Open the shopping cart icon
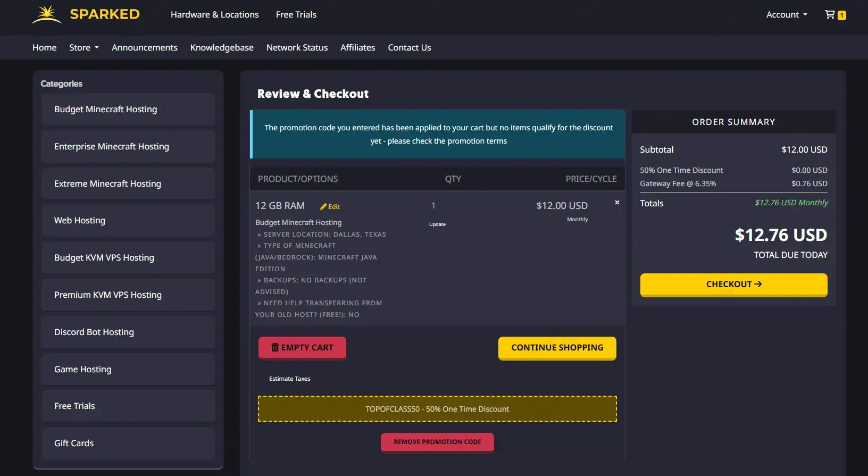Viewport: 868px width, 476px height. [x=835, y=15]
